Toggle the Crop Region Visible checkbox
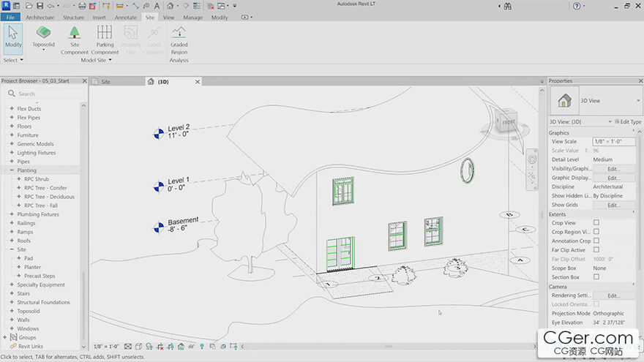The width and height of the screenshot is (644, 362). tap(596, 232)
